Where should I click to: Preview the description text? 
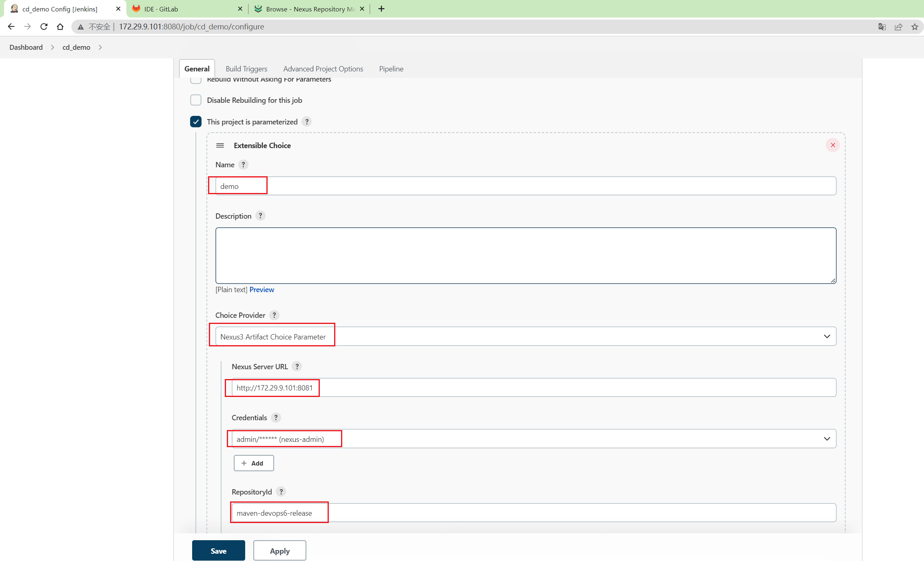[262, 289]
